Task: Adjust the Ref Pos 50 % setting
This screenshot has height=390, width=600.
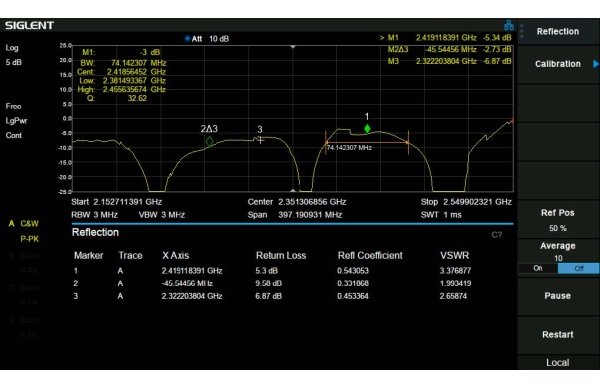Action: 558,220
